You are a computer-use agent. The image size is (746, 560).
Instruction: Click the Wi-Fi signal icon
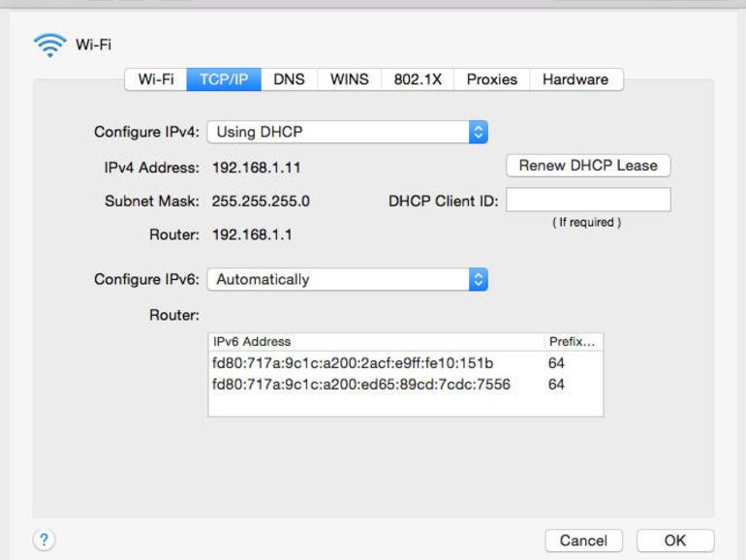click(x=50, y=46)
